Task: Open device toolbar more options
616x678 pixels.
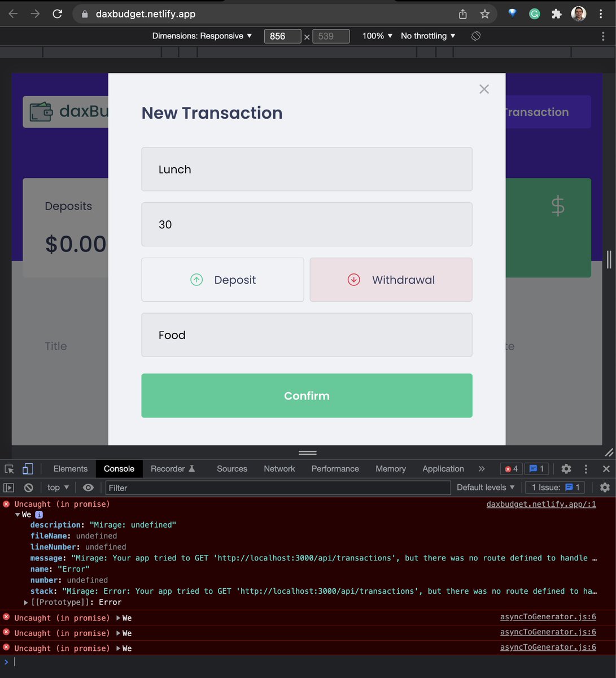Action: click(x=603, y=36)
